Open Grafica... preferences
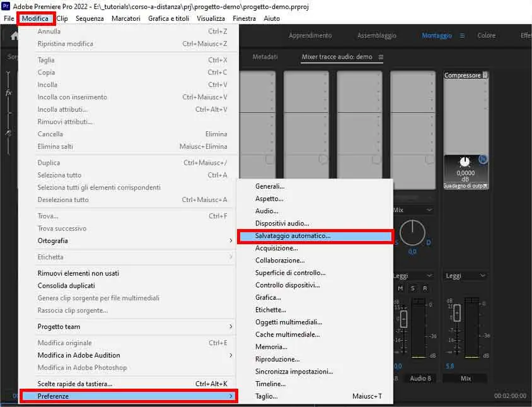This screenshot has width=532, height=407. pyautogui.click(x=315, y=297)
